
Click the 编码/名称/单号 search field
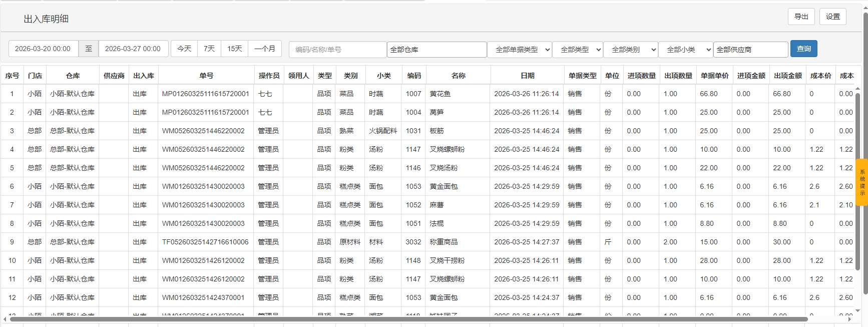click(337, 50)
